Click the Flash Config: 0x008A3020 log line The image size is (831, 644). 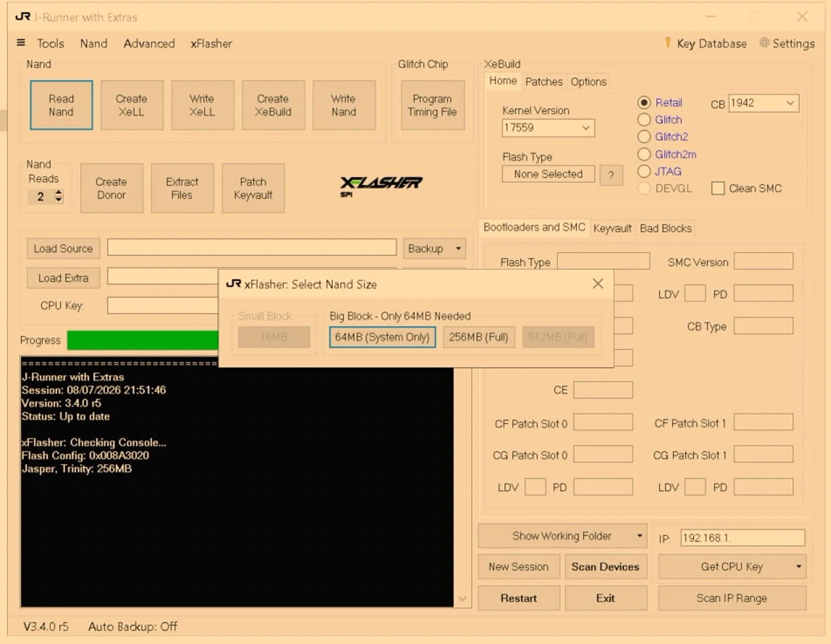click(85, 456)
